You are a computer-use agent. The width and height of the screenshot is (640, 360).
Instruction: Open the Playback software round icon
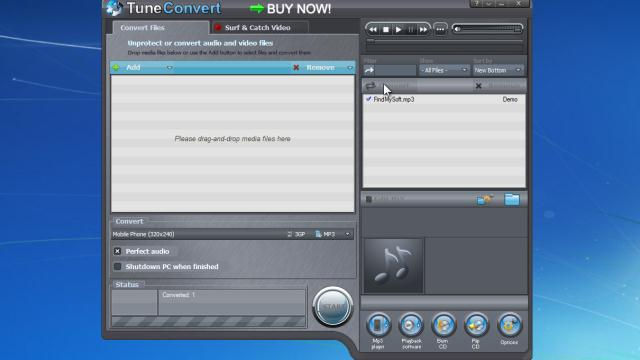click(x=411, y=325)
